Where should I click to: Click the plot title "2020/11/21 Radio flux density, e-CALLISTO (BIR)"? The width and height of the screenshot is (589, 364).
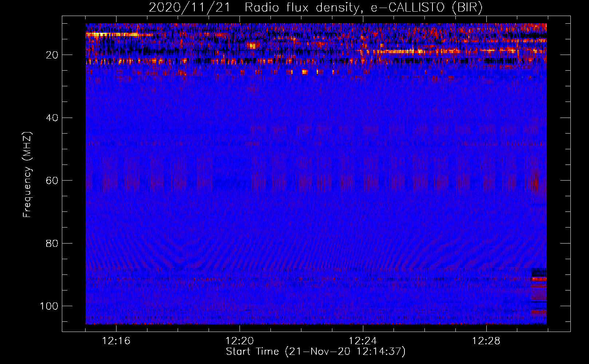pos(316,8)
